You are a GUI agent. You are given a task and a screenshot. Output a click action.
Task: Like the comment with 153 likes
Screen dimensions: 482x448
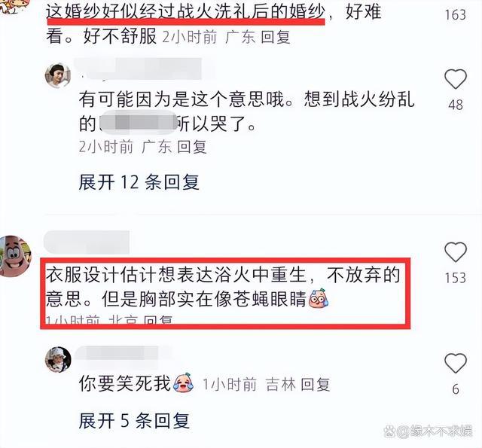(x=456, y=252)
